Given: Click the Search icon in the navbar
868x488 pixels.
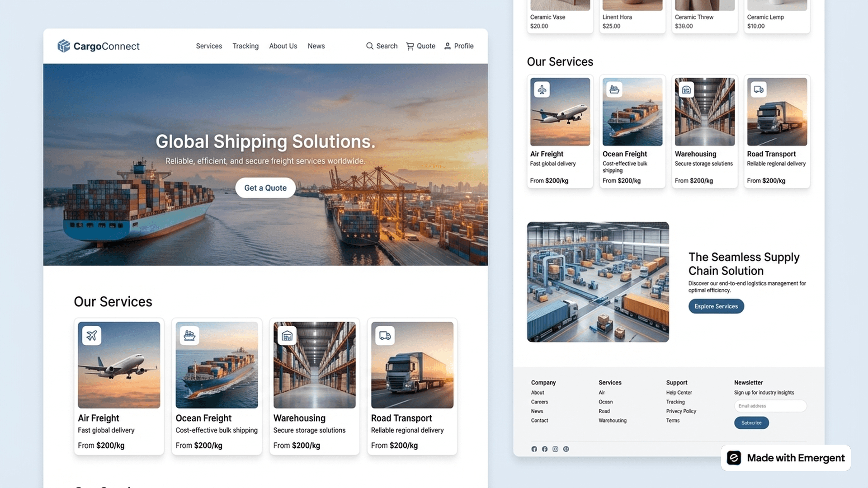Looking at the screenshot, I should click(x=371, y=46).
